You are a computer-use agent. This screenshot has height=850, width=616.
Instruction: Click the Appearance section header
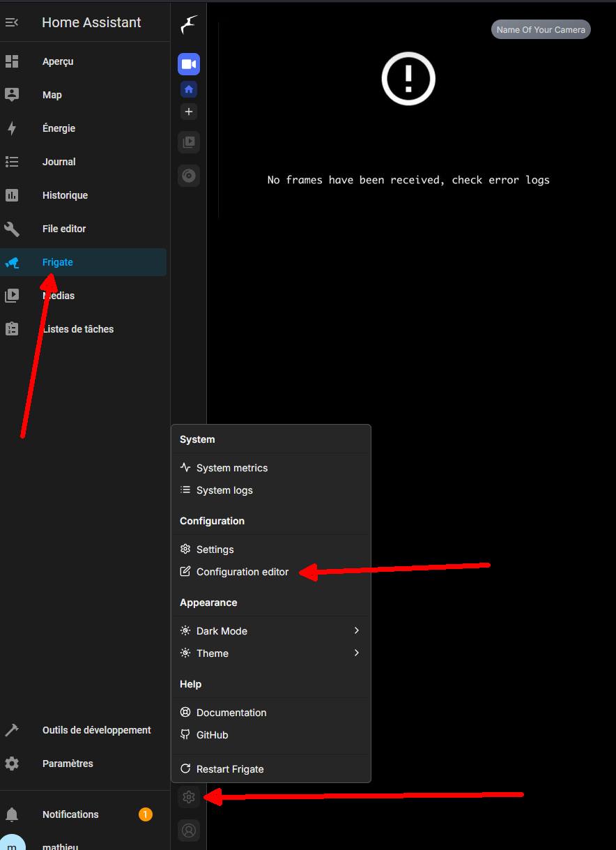pos(208,602)
